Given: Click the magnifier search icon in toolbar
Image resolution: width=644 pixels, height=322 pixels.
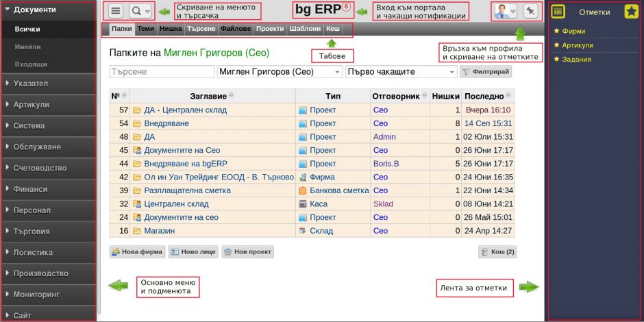Looking at the screenshot, I should click(136, 11).
